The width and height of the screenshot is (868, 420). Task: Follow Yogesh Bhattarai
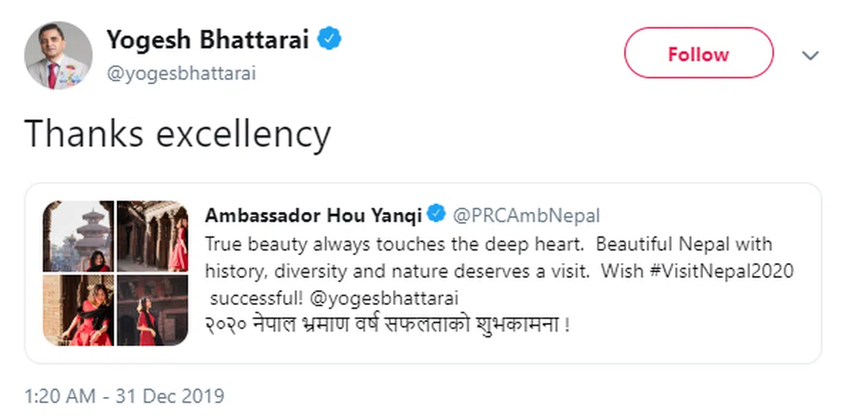[x=698, y=53]
